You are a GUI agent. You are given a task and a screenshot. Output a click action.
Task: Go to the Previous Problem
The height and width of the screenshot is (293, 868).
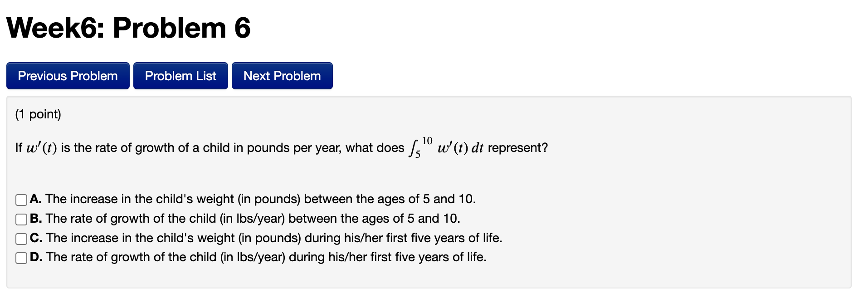pos(67,76)
